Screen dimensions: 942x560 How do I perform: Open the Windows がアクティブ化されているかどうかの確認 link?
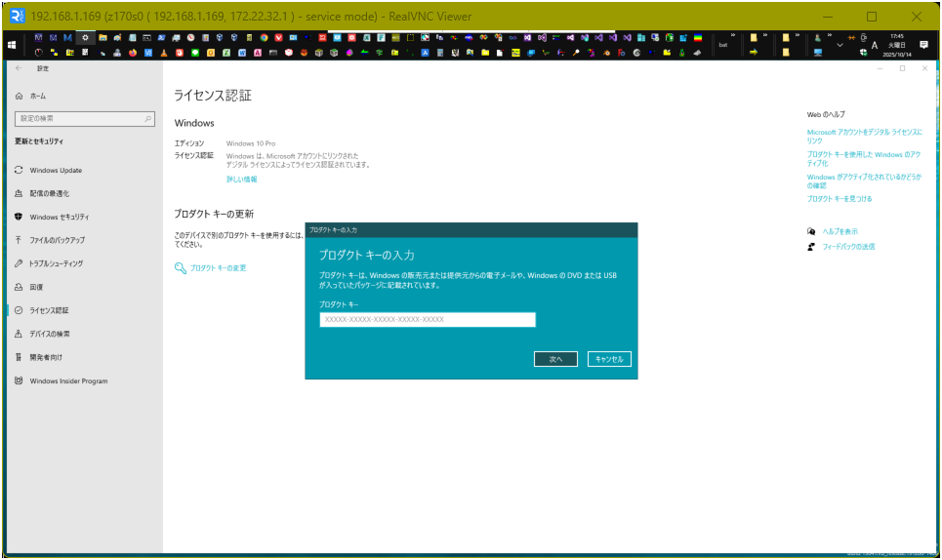pyautogui.click(x=864, y=181)
